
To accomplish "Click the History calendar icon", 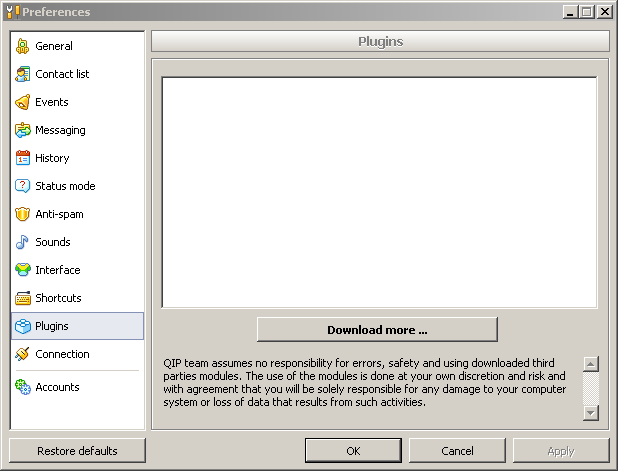I will click(x=23, y=158).
